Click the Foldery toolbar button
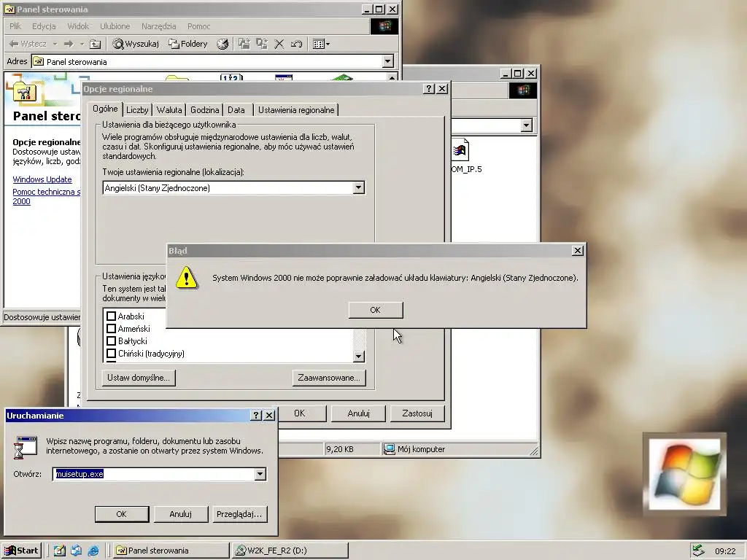 tap(187, 44)
